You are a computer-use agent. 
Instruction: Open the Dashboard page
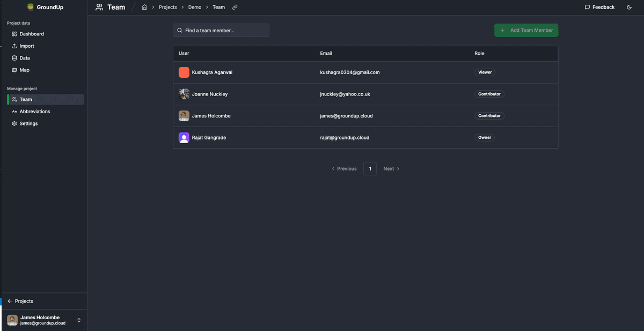point(32,34)
